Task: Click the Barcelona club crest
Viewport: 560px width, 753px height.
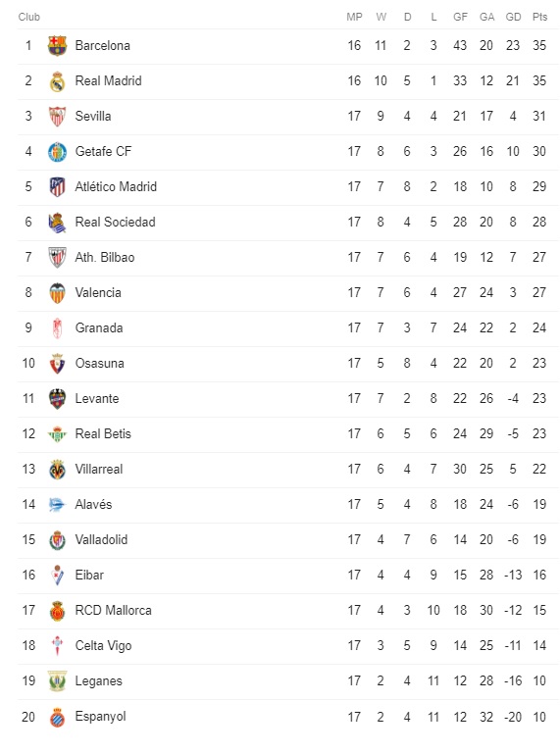Action: [x=57, y=46]
